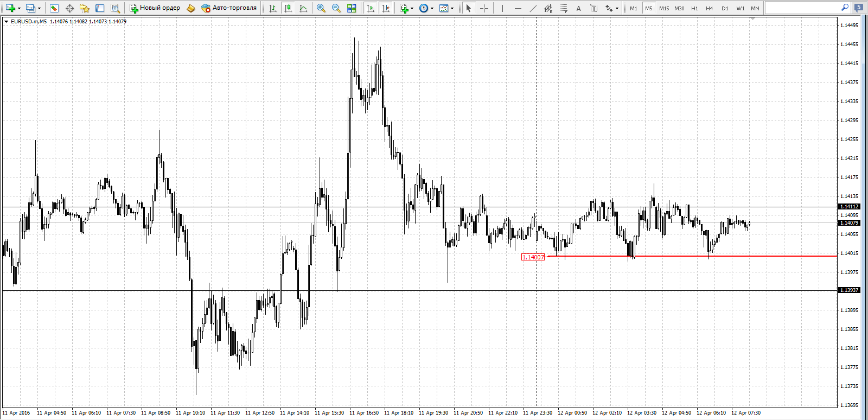Expand the Templates dropdown arrow

click(x=452, y=9)
